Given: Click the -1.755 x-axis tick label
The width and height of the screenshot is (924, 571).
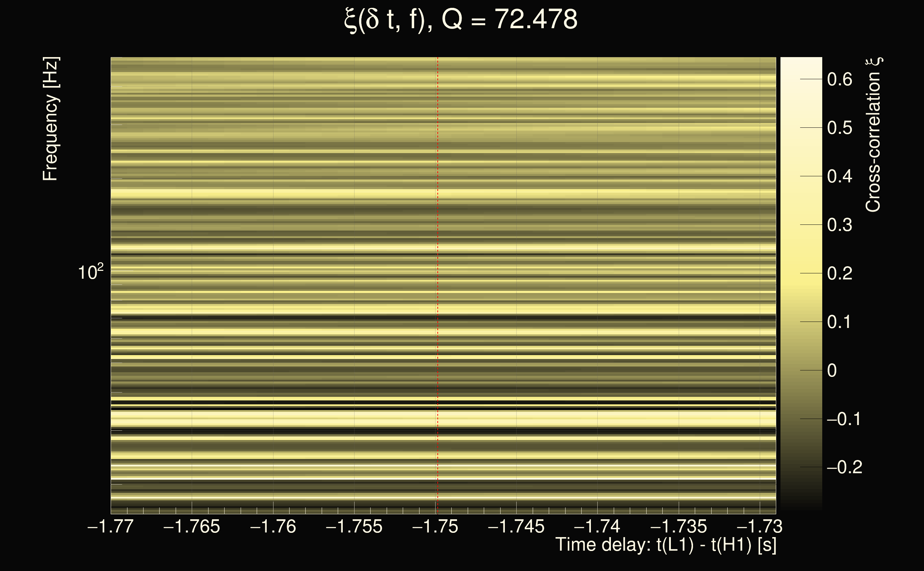Looking at the screenshot, I should coord(354,526).
